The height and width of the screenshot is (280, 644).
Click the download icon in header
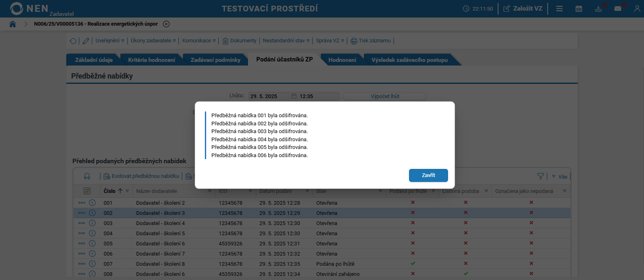tap(598, 9)
